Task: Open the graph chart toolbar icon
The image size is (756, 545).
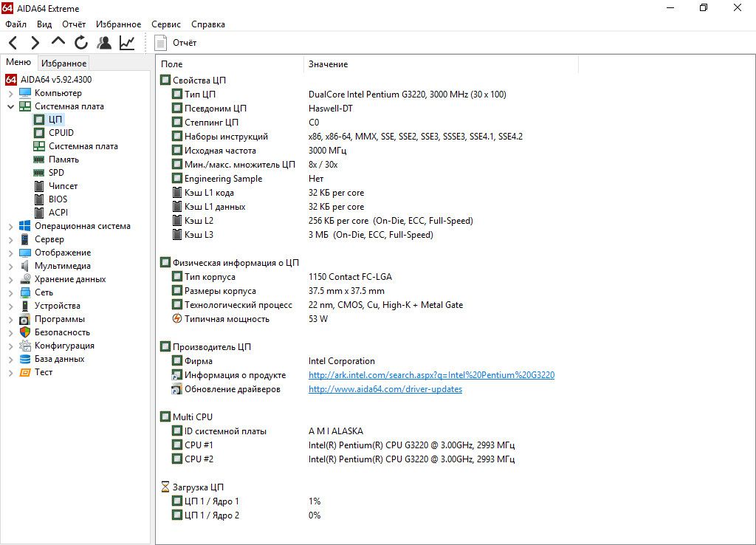Action: click(127, 43)
